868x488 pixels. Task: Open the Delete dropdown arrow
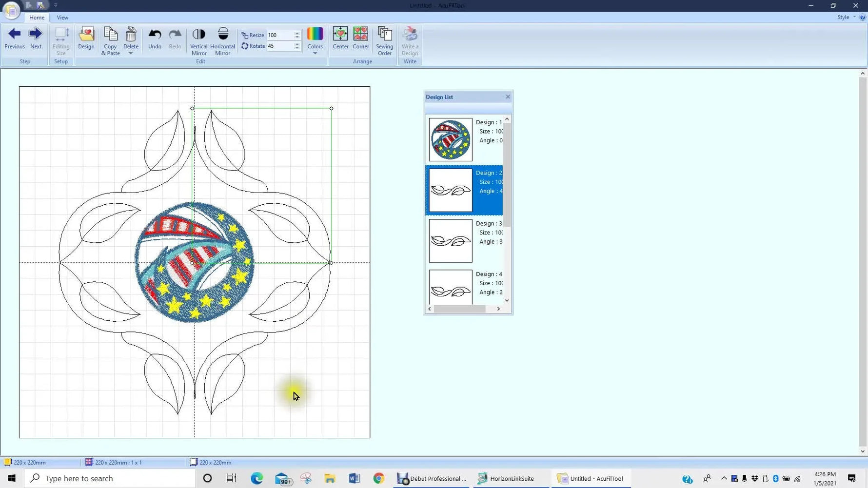tap(131, 53)
